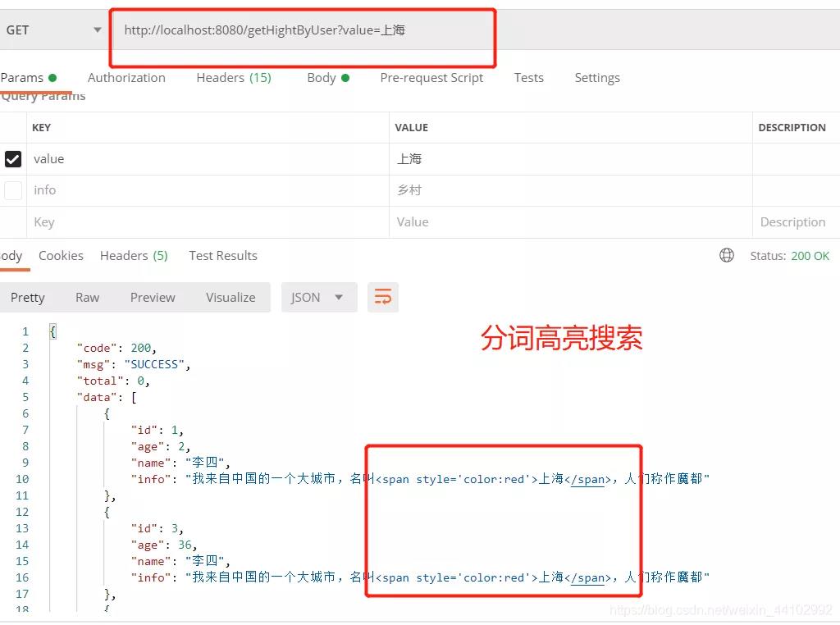Image resolution: width=840 pixels, height=625 pixels.
Task: Select the Raw view
Action: coord(87,297)
